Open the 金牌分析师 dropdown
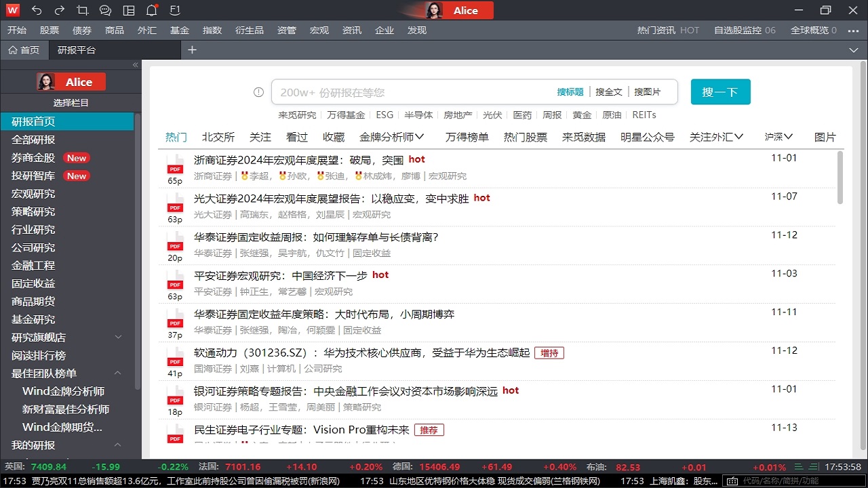Viewport: 868px width, 488px height. coord(392,136)
